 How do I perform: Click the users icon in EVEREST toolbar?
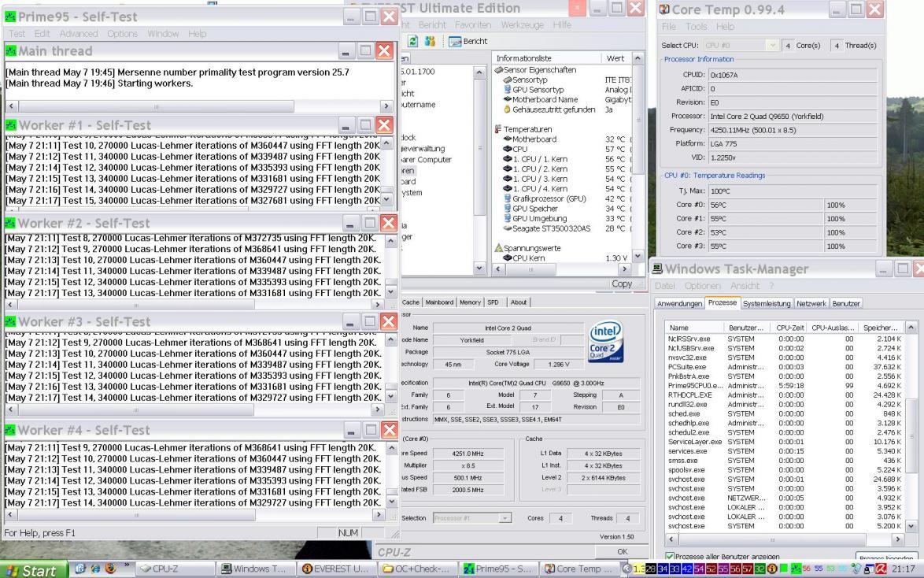coord(431,41)
